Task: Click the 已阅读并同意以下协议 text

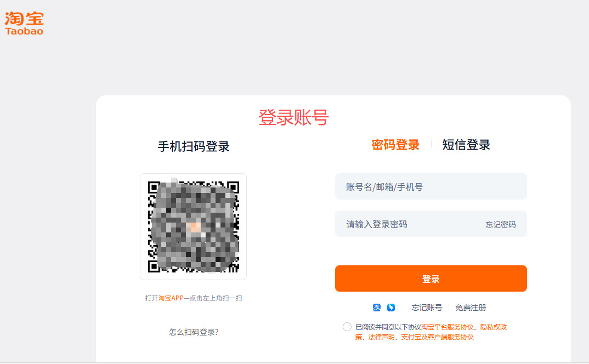Action: (x=388, y=327)
